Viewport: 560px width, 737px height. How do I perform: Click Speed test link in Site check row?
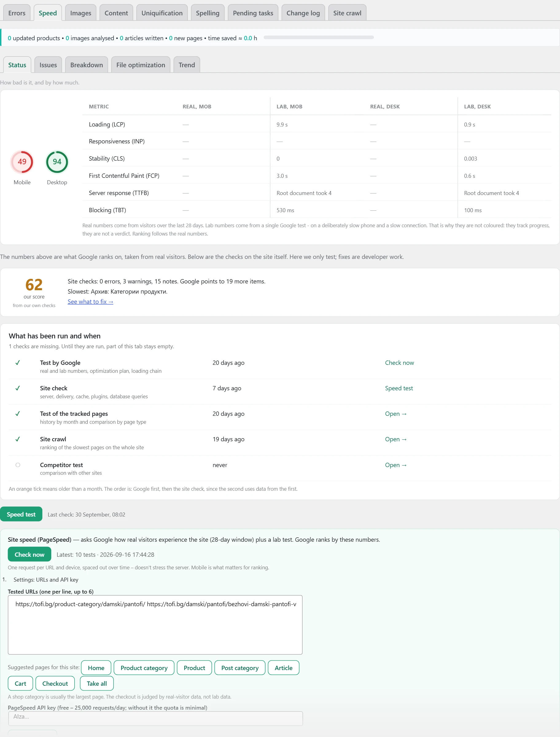click(x=399, y=388)
